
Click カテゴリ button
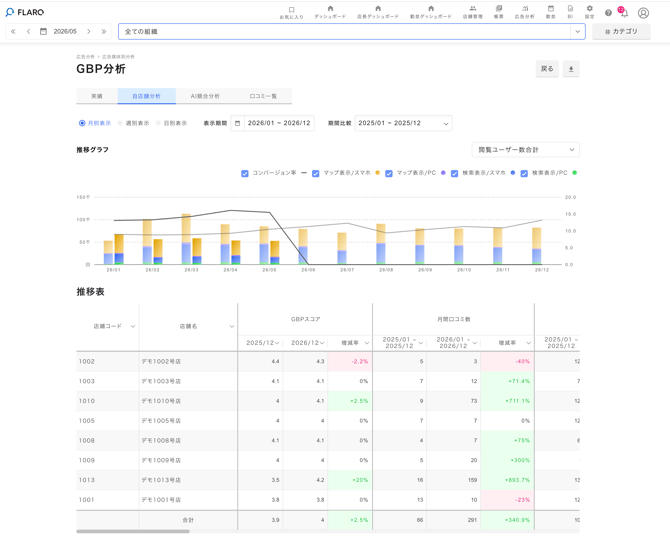coord(621,32)
